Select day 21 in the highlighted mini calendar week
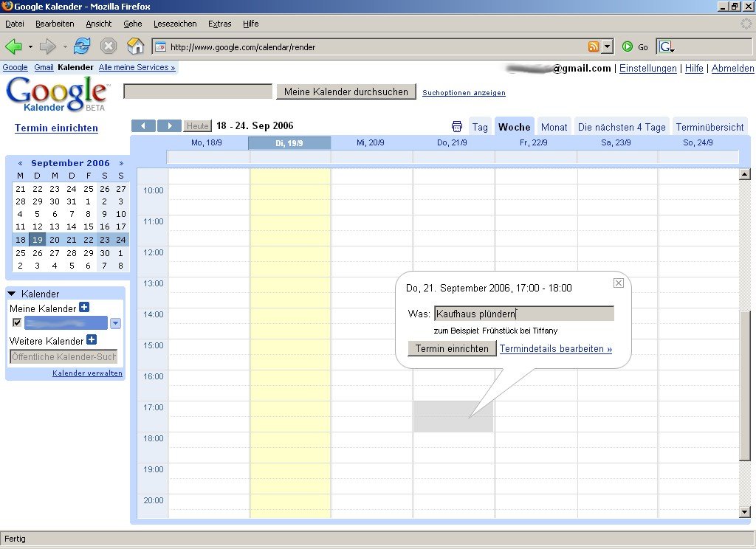This screenshot has width=756, height=549. pos(72,240)
